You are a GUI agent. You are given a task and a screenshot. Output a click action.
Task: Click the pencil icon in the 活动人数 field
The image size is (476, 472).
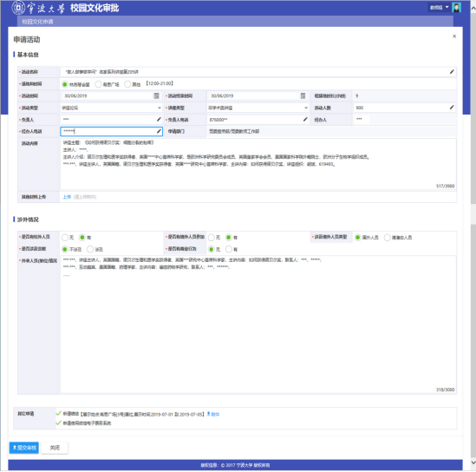(x=452, y=108)
